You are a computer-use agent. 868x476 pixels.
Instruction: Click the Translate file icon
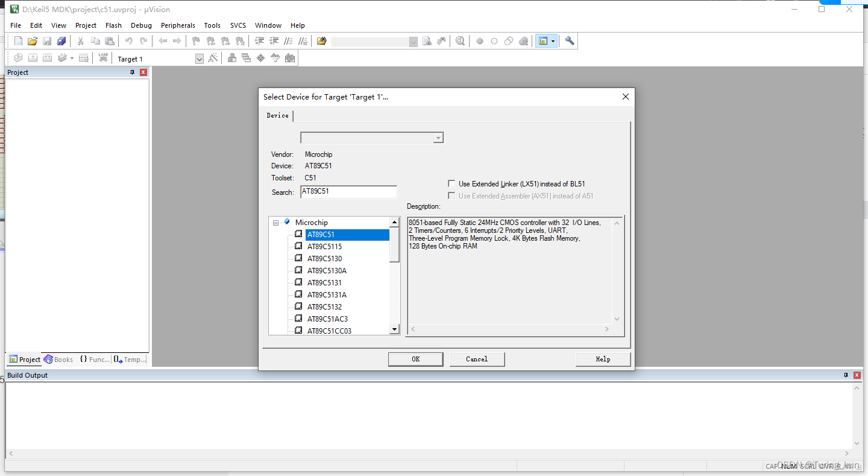pyautogui.click(x=19, y=58)
